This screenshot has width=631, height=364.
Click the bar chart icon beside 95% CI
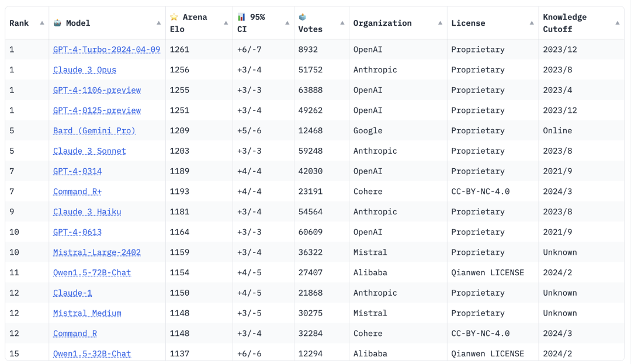pos(241,17)
